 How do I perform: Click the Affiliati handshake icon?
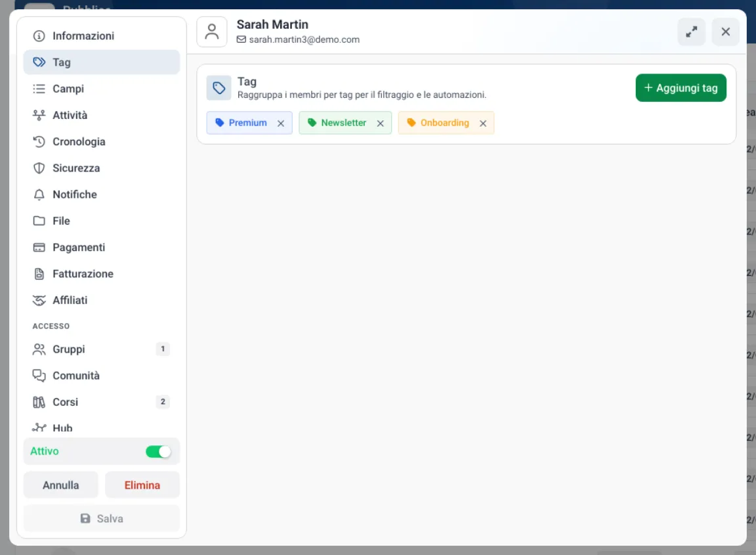[39, 300]
